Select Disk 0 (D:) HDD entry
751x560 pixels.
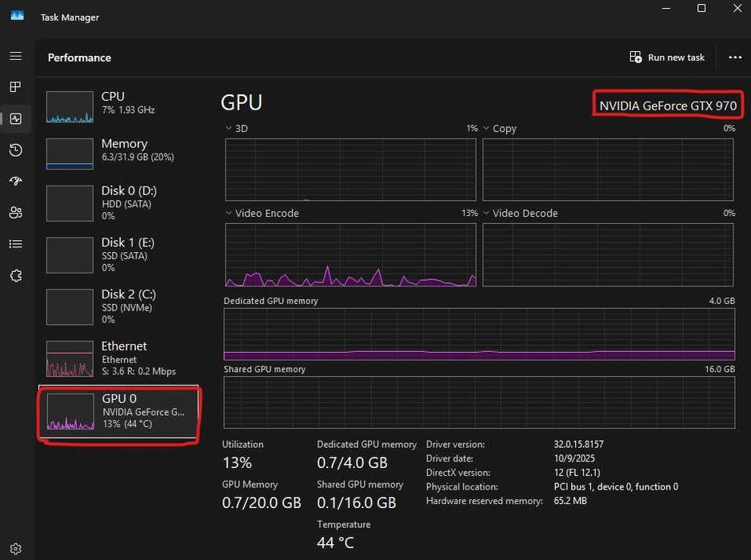[118, 203]
